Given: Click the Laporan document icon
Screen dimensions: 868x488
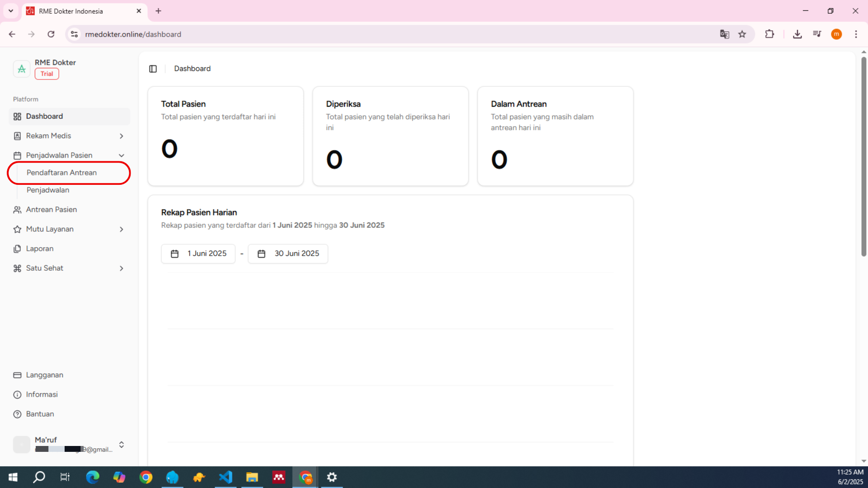Looking at the screenshot, I should pos(17,249).
